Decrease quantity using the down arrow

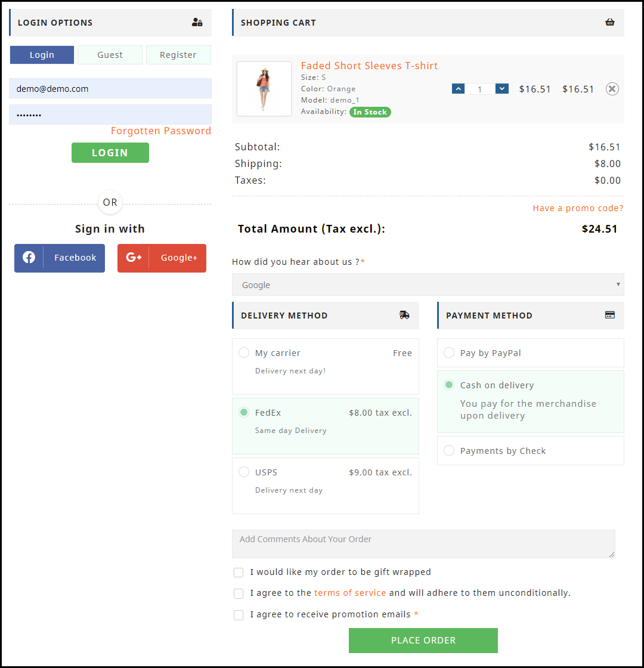(502, 88)
